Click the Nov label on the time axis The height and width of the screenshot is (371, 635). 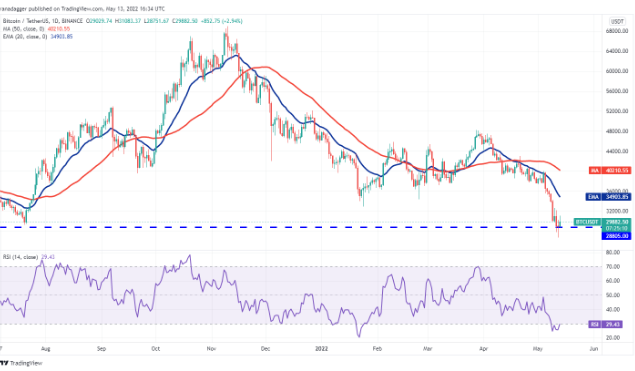click(x=211, y=349)
